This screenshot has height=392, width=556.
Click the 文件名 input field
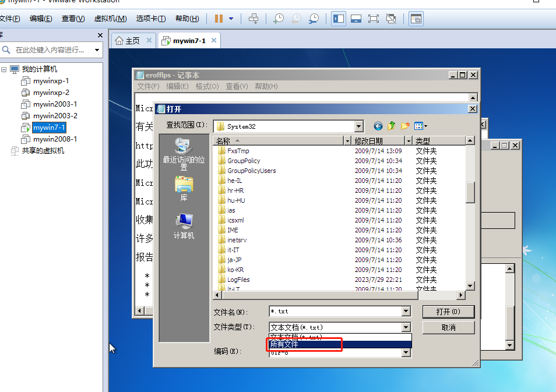point(336,311)
